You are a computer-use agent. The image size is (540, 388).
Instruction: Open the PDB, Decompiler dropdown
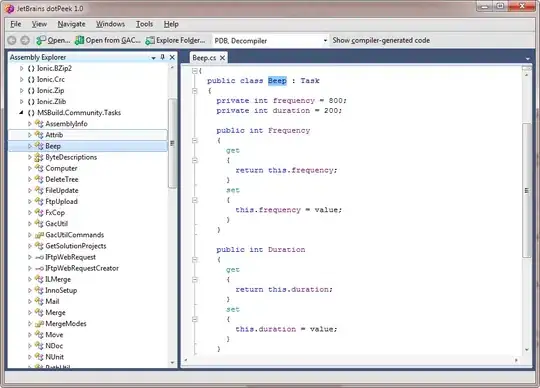point(325,41)
